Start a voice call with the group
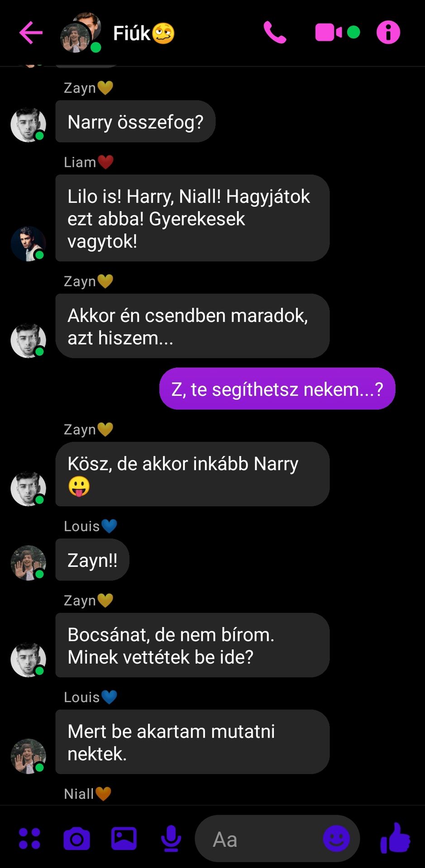The image size is (425, 868). pos(275,33)
